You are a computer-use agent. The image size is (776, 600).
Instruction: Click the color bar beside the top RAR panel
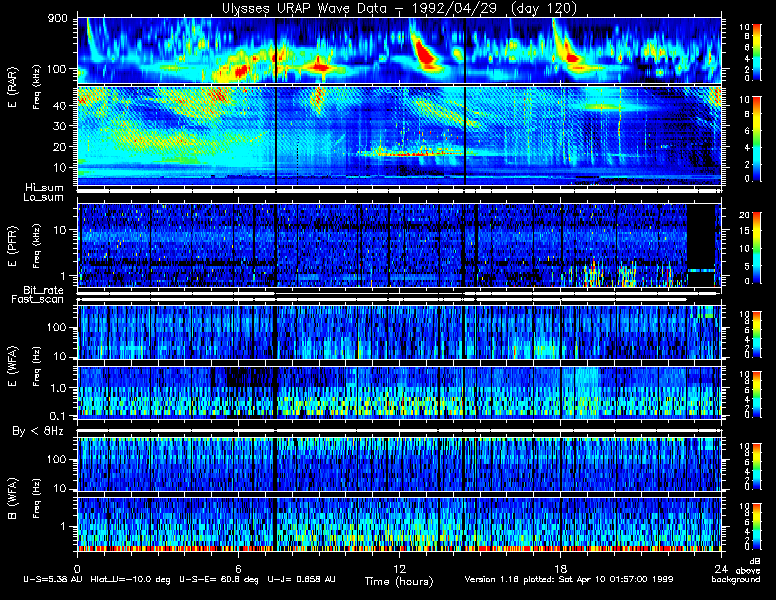click(757, 51)
